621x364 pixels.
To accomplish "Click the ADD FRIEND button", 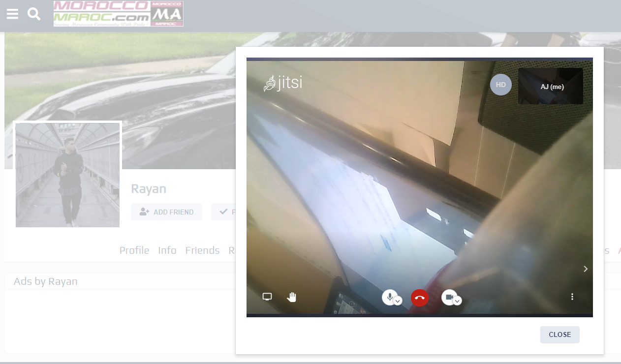I will pyautogui.click(x=166, y=212).
